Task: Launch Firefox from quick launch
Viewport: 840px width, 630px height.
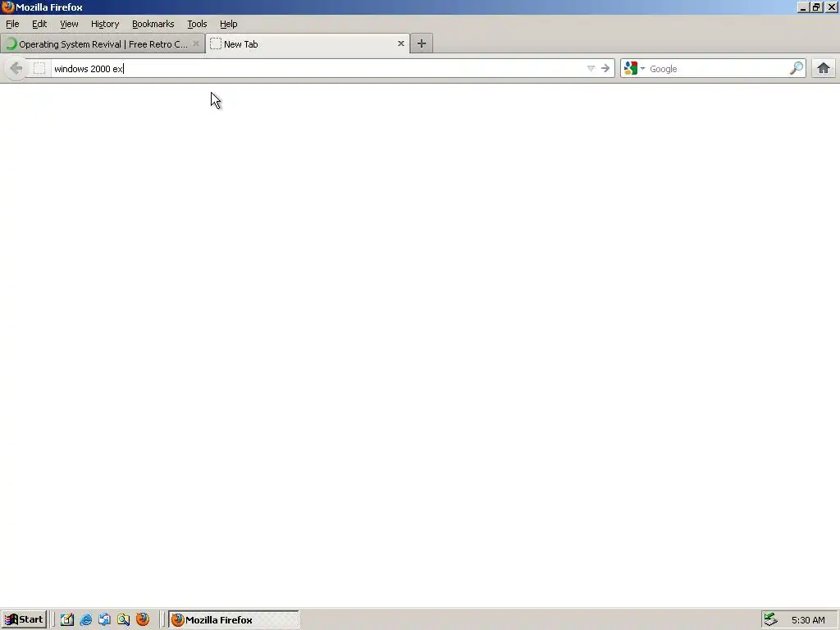Action: pos(143,619)
